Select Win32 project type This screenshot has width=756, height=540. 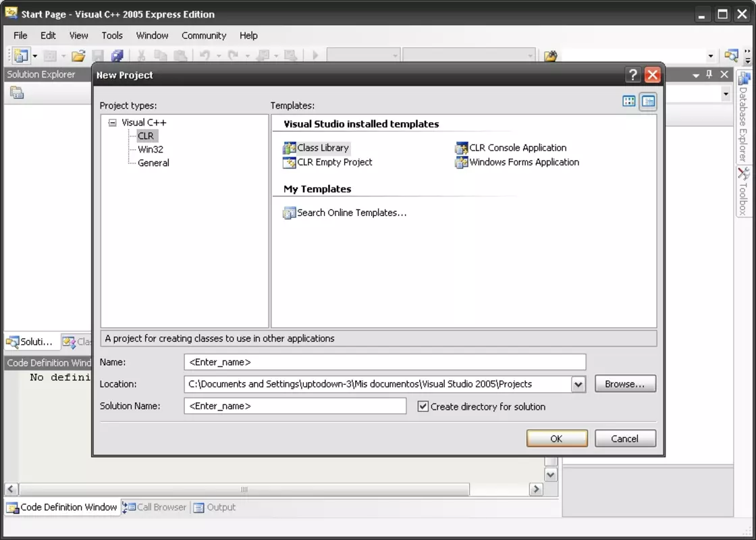[x=151, y=149]
